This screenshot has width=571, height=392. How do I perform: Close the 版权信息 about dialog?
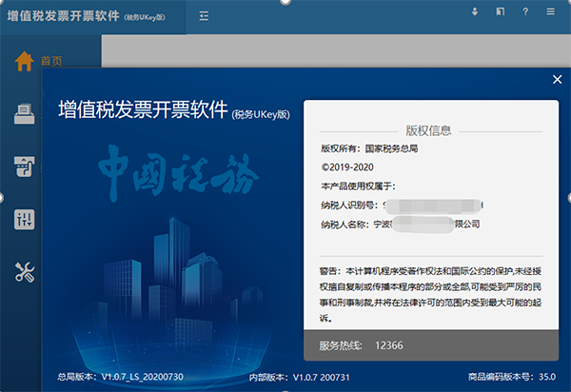557,81
